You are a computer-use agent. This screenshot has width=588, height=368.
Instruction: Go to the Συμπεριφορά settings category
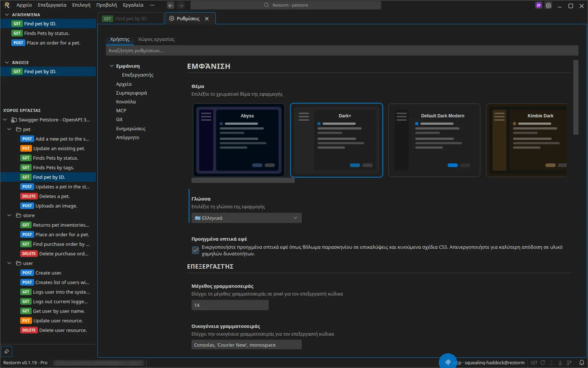pyautogui.click(x=132, y=93)
